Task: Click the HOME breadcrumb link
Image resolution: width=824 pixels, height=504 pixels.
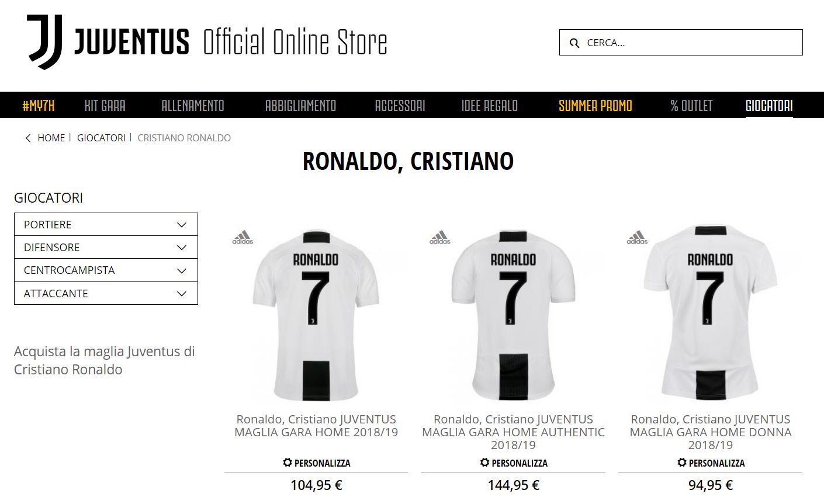Action: coord(51,138)
